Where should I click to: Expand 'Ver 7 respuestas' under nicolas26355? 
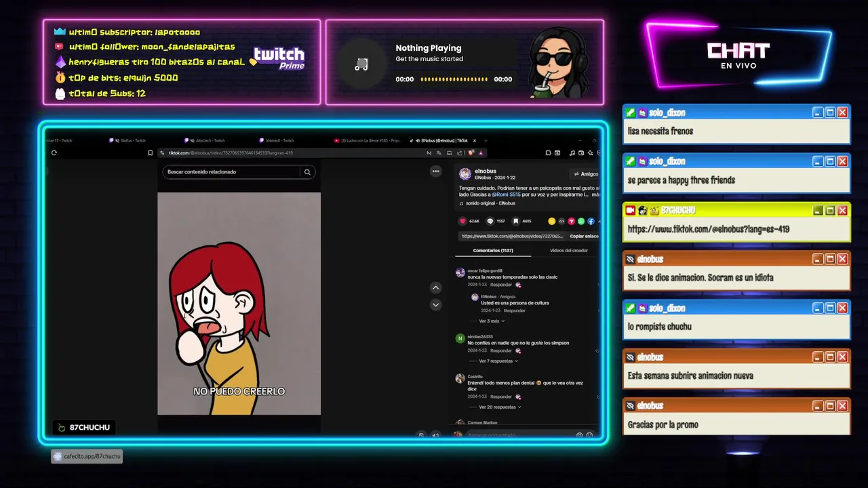pyautogui.click(x=498, y=361)
